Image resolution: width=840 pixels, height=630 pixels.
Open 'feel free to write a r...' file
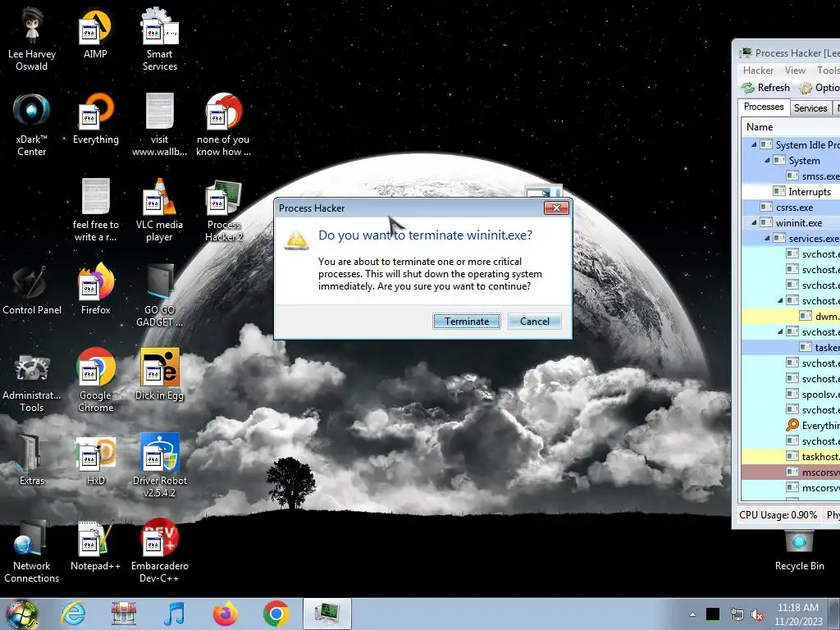[95, 210]
